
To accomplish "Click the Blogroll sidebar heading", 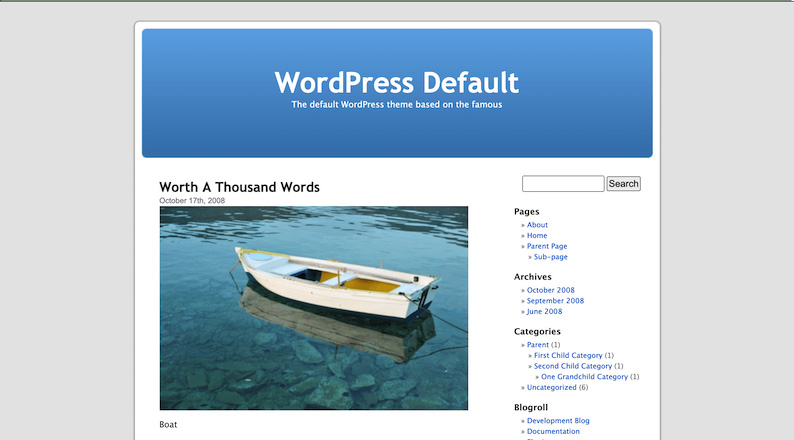I will coord(531,408).
